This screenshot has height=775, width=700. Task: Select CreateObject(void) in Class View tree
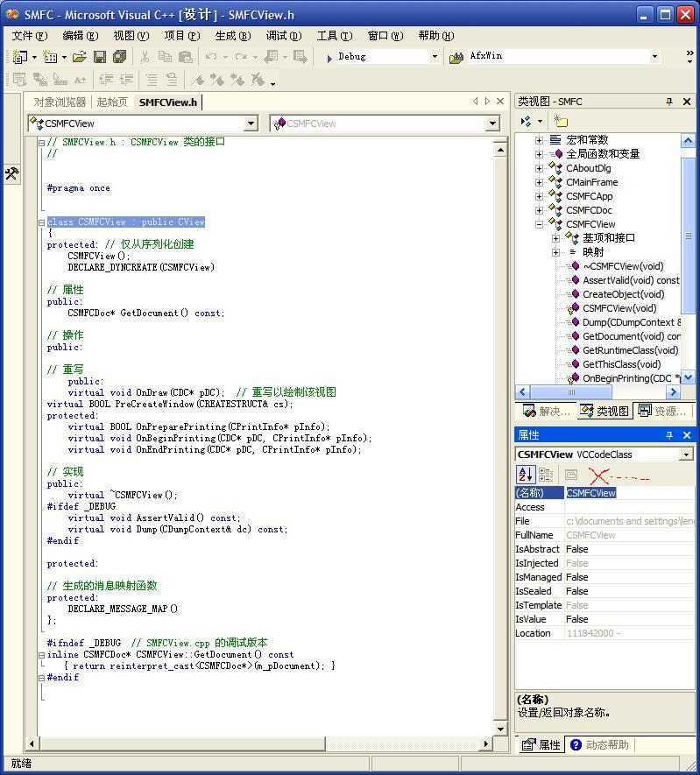click(x=624, y=294)
